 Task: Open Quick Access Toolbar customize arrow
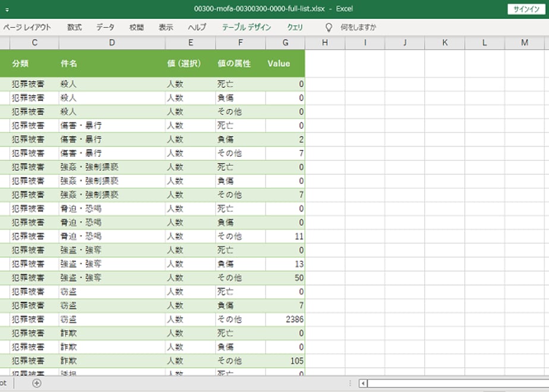tap(7, 10)
